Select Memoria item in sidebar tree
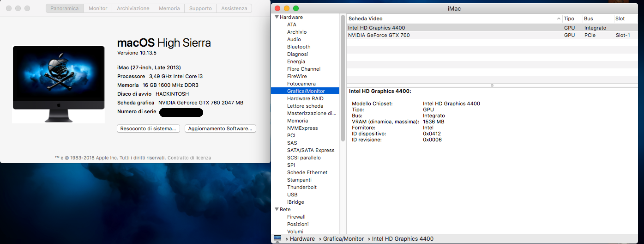Screen dimensions: 644x244 point(297,121)
